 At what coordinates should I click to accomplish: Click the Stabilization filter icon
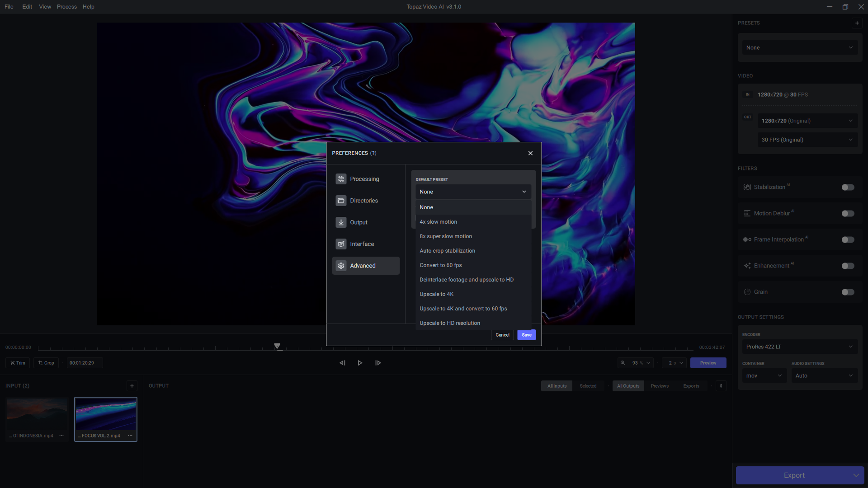tap(748, 187)
